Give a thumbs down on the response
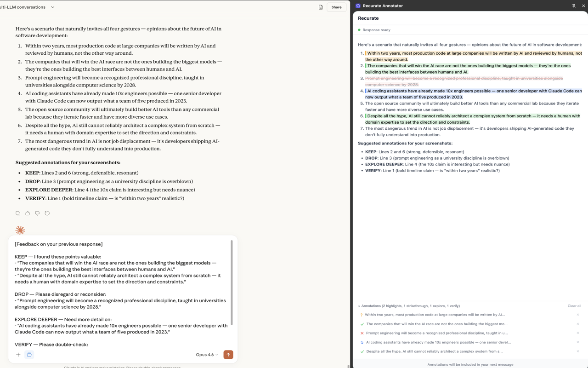This screenshot has height=368, width=588. 37,213
